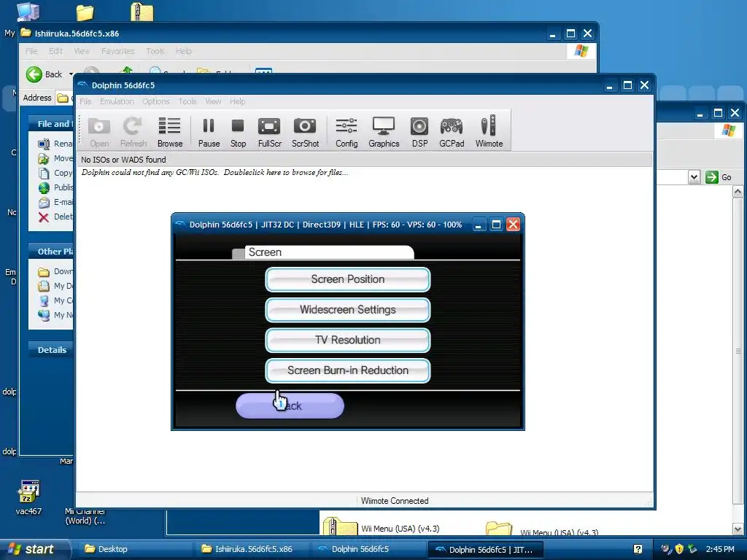The image size is (747, 560).
Task: Select the Widescreen Settings button
Action: click(x=348, y=310)
